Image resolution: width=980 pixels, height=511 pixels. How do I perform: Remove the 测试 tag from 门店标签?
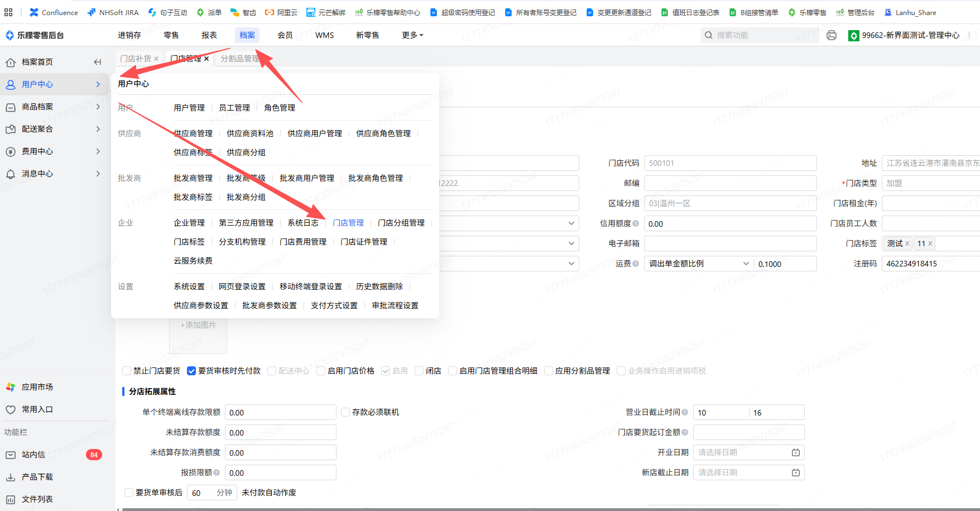click(907, 243)
